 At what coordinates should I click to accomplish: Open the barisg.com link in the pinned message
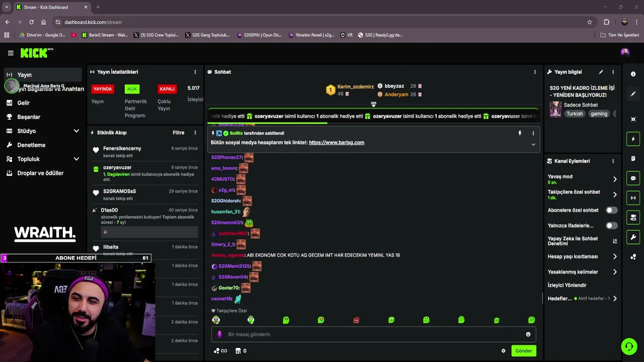coord(337,143)
